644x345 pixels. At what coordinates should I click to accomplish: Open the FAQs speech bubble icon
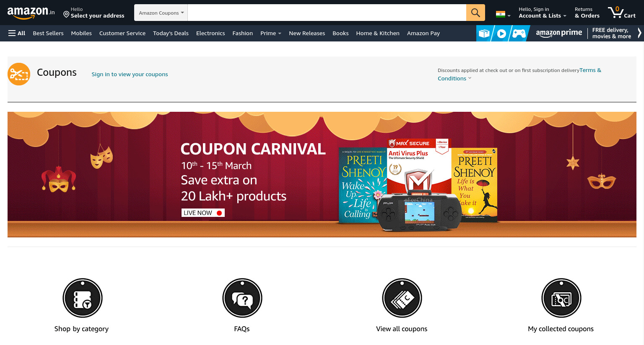(242, 298)
